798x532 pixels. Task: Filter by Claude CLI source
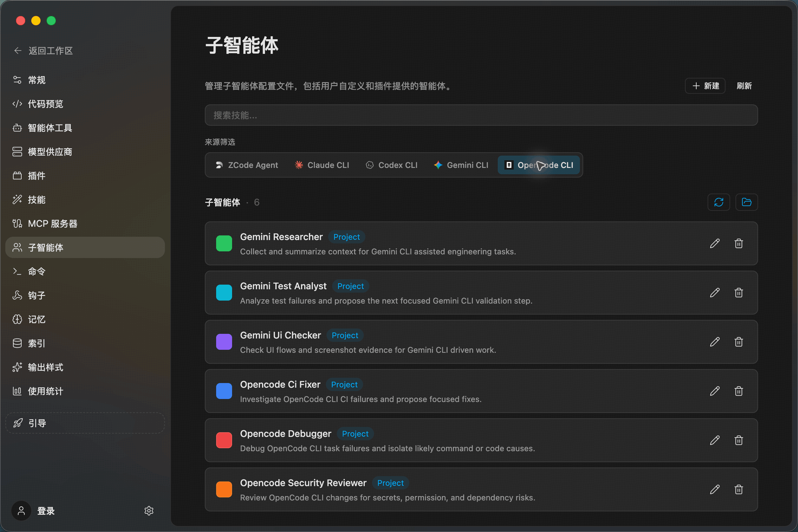(x=322, y=165)
